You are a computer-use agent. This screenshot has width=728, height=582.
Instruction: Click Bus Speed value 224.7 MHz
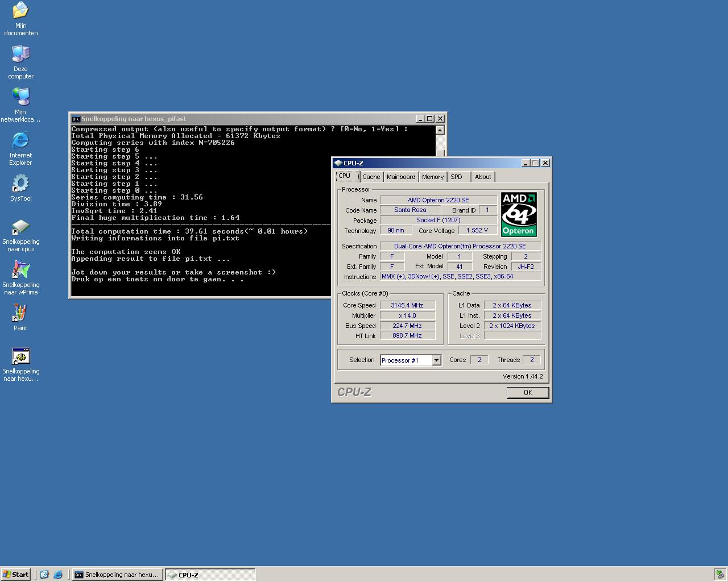pos(407,326)
